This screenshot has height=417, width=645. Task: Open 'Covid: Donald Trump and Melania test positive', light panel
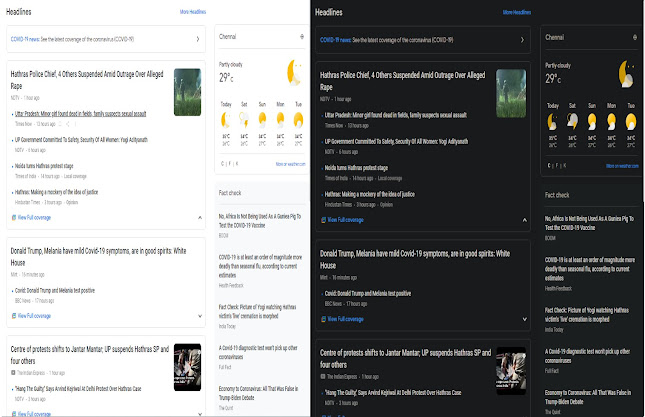pos(55,290)
